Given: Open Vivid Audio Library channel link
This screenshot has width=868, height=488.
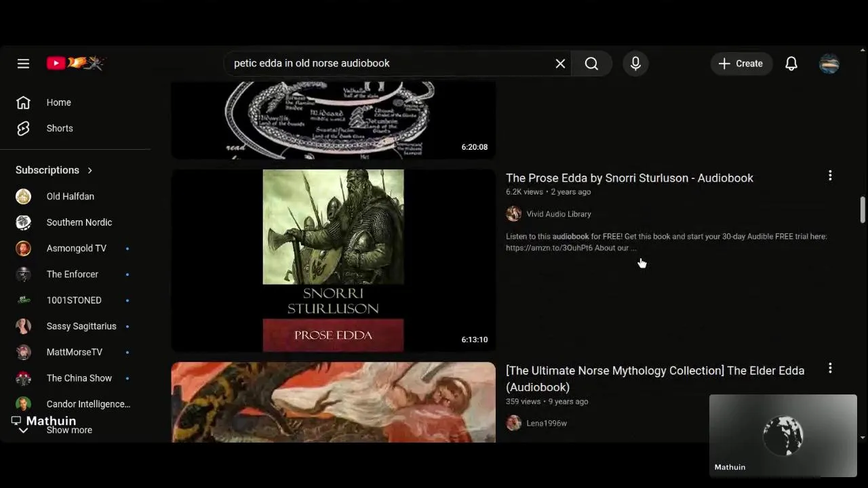Looking at the screenshot, I should tap(559, 214).
